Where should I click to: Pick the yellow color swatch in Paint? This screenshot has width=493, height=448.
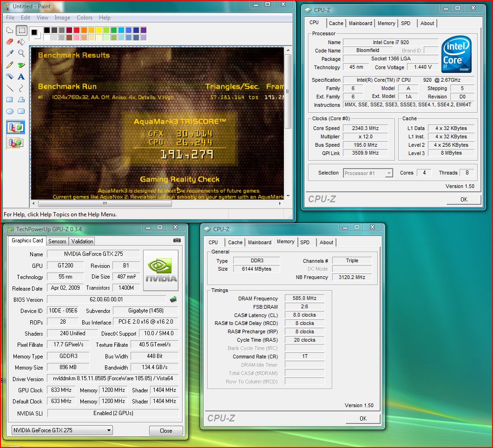(99, 30)
